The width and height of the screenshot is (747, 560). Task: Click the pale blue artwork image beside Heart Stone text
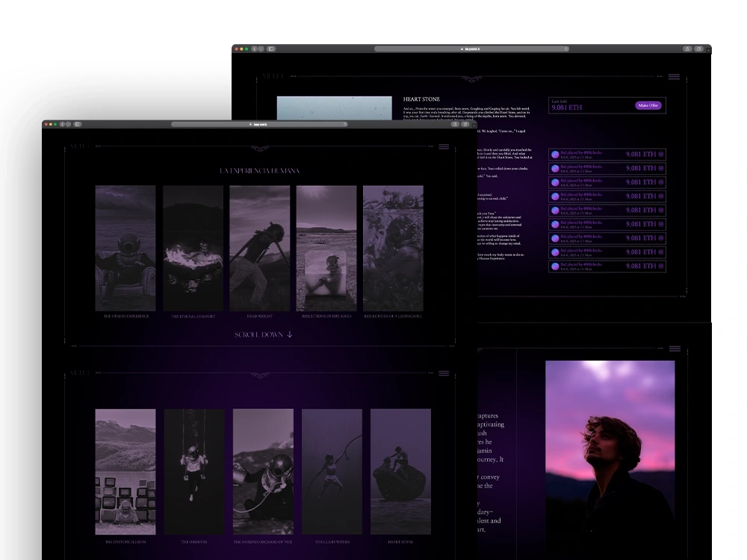pos(335,108)
